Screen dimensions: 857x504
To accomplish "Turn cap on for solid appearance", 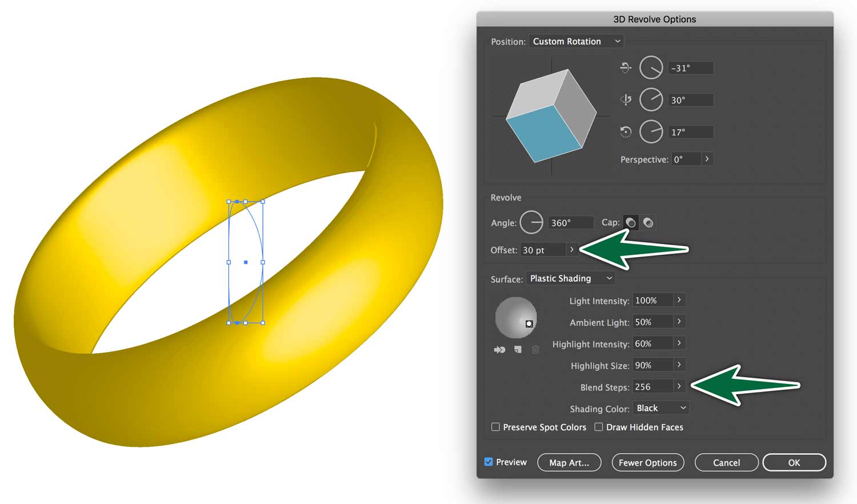I will [631, 222].
